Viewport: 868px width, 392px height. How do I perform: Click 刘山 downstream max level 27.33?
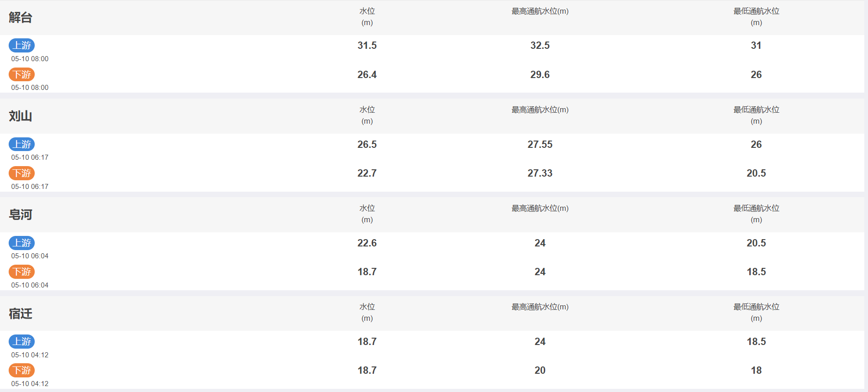coord(540,173)
